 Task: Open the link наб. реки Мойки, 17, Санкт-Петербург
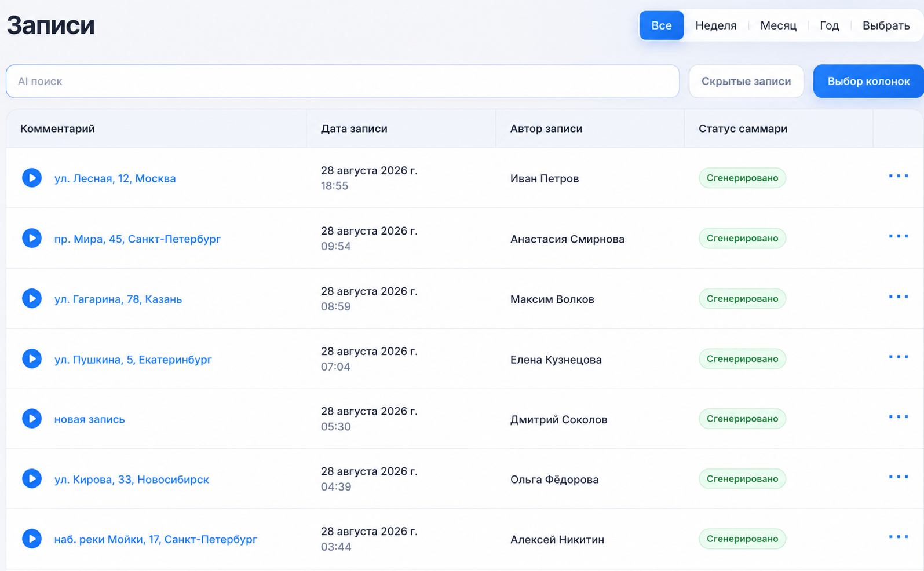point(156,539)
